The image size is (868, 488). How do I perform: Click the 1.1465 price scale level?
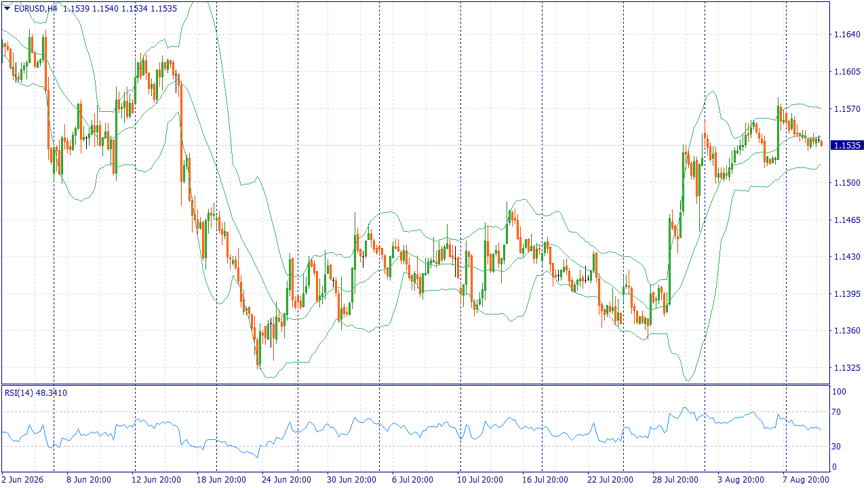847,220
